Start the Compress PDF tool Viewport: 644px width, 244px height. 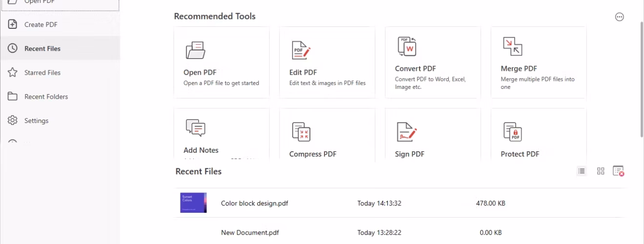327,135
